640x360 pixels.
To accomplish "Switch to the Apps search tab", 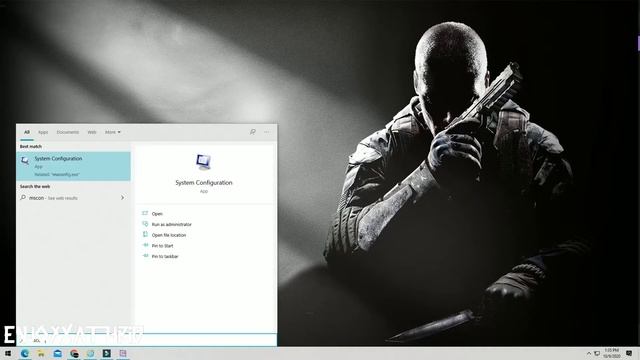I will 43,132.
